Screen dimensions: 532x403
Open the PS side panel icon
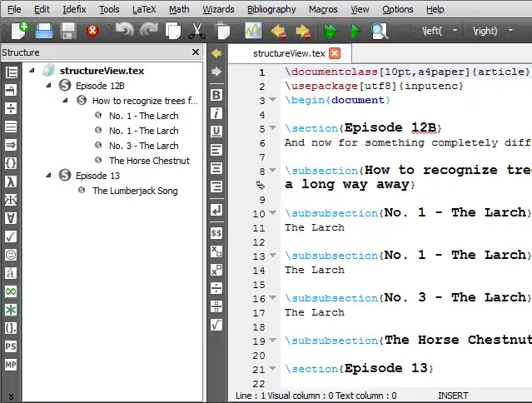[x=11, y=346]
